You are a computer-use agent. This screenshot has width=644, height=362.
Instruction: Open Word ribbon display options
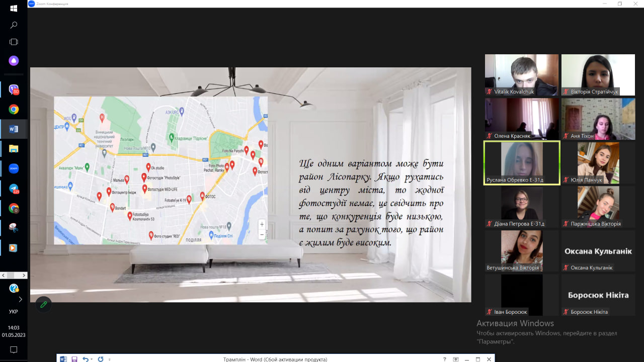tap(456, 359)
